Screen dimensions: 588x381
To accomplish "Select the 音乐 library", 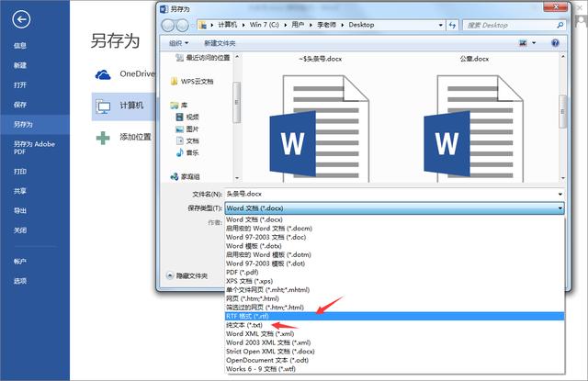I will click(187, 152).
